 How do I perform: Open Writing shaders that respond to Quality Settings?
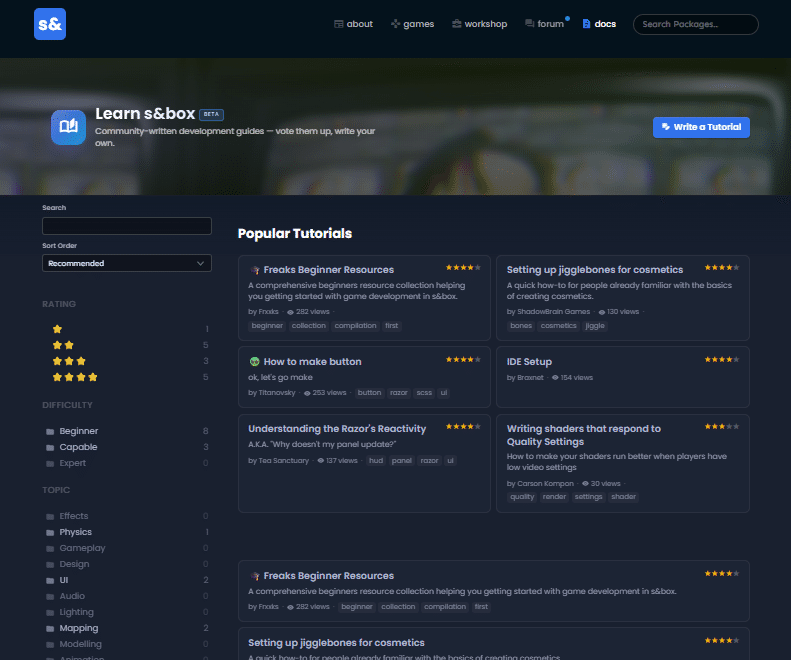click(584, 435)
